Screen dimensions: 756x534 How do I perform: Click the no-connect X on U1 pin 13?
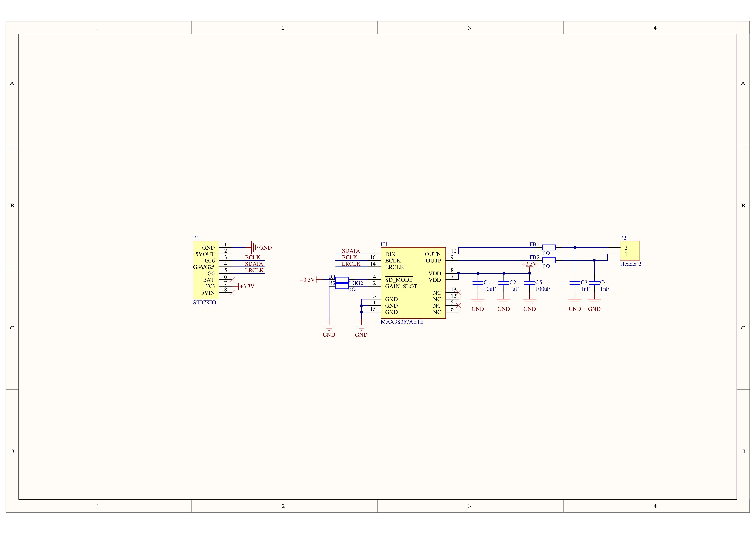pyautogui.click(x=458, y=293)
